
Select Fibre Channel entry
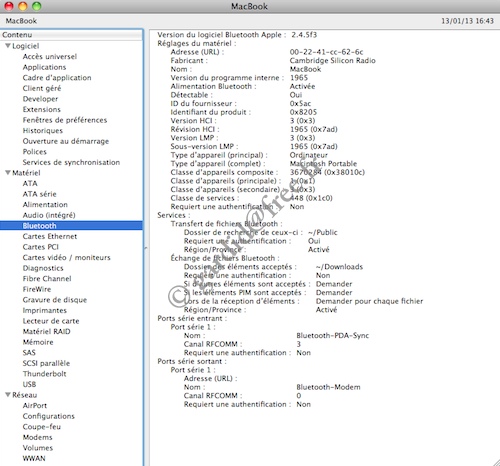point(47,279)
